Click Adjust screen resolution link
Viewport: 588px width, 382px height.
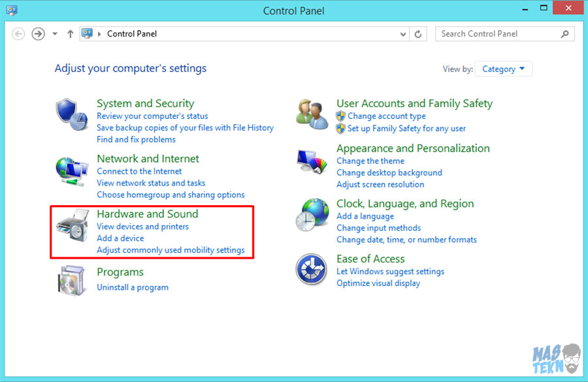380,185
